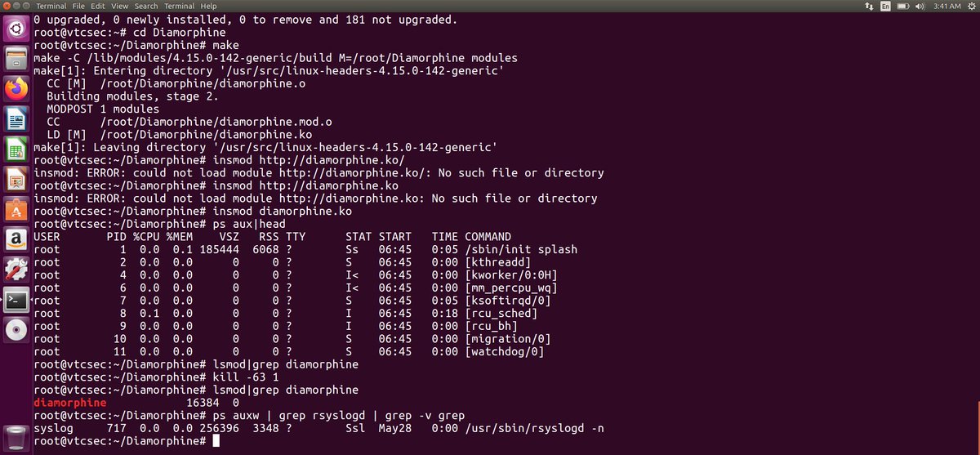Open the Help menu
The image size is (980, 455).
[x=208, y=6]
